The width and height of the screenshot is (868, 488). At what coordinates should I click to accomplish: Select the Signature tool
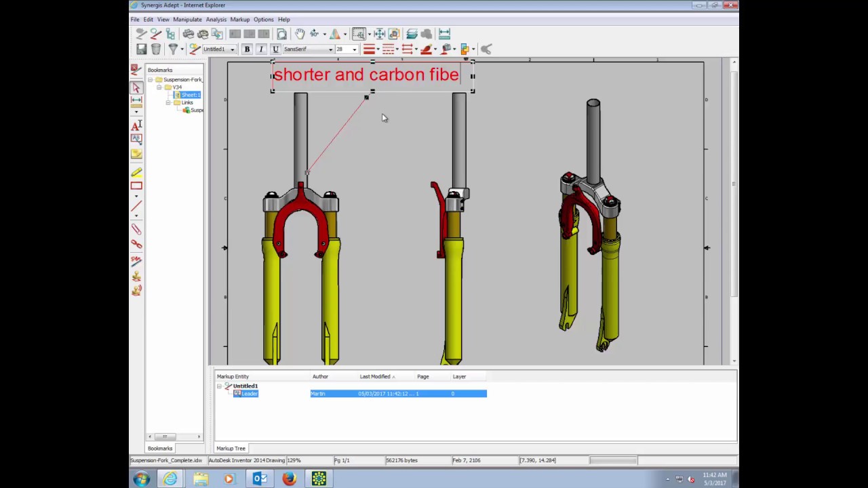[x=136, y=260]
